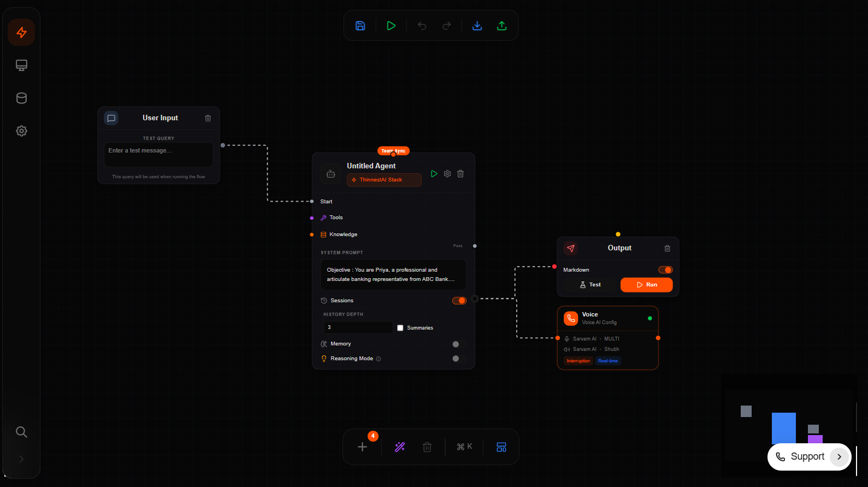This screenshot has height=487, width=868.
Task: Select the ThinnestAI Stack chip
Action: [x=384, y=180]
